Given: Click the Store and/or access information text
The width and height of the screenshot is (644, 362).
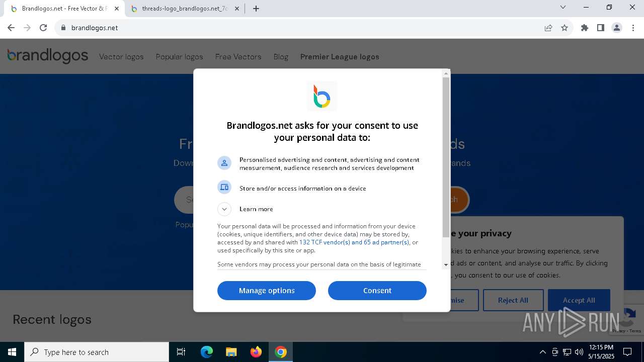Looking at the screenshot, I should (x=302, y=189).
